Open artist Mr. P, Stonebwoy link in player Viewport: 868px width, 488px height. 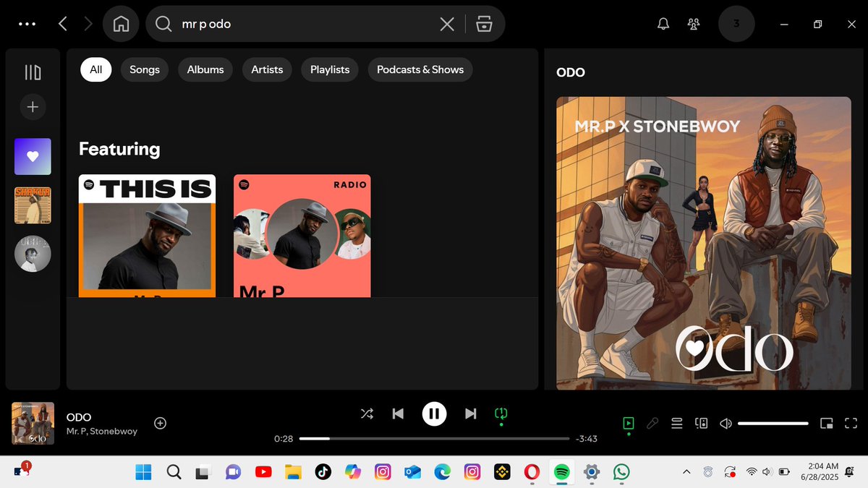[x=102, y=431]
